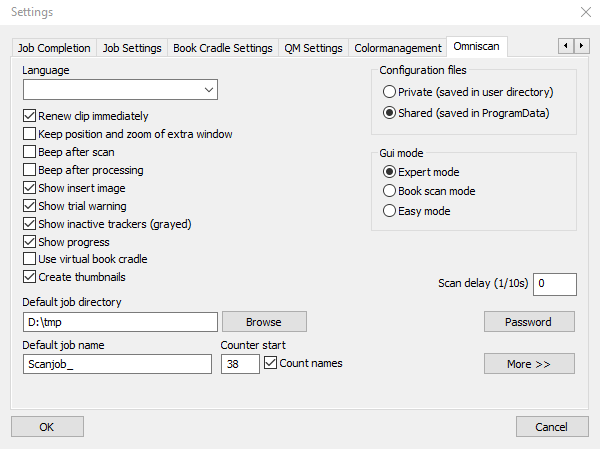Go to the QM Settings tab
600x449 pixels.
point(313,48)
